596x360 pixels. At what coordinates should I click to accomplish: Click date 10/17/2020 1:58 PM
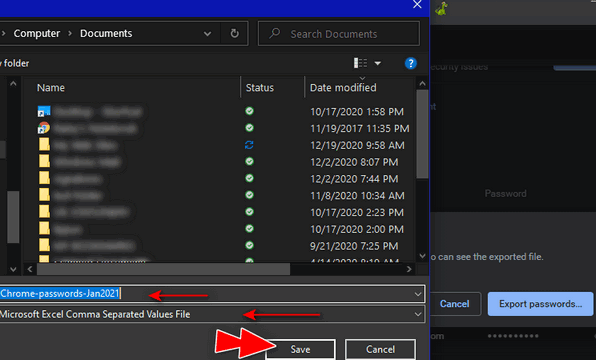pos(357,112)
